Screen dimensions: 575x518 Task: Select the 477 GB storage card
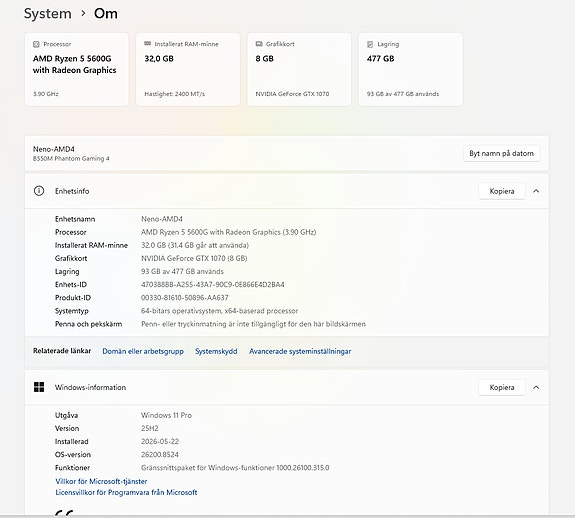point(410,69)
